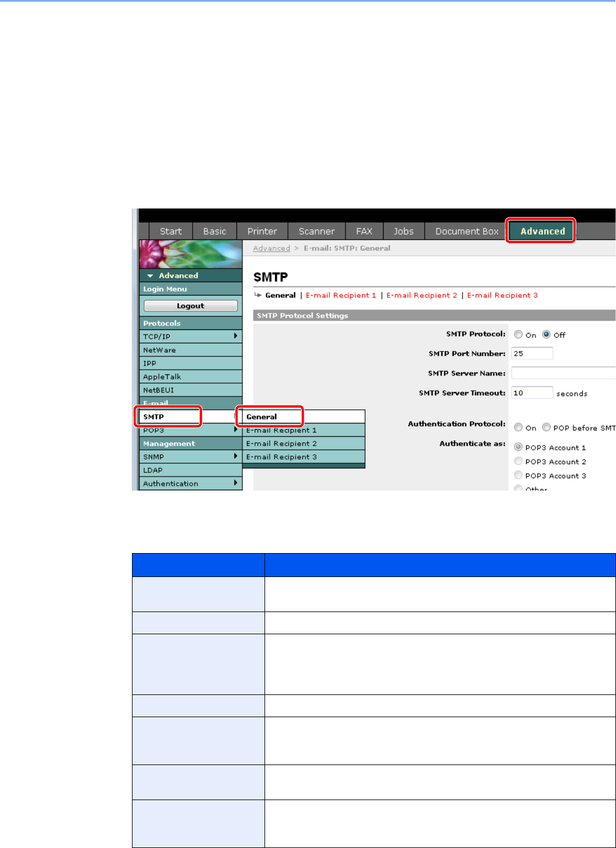Open IPP protocol settings
Viewport: 616px width, 848px height.
click(190, 363)
